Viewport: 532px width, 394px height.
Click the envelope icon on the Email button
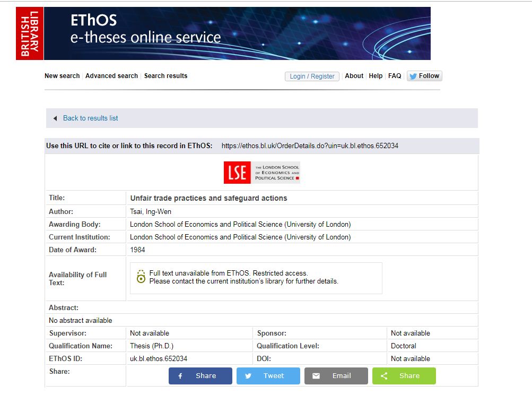pos(316,376)
